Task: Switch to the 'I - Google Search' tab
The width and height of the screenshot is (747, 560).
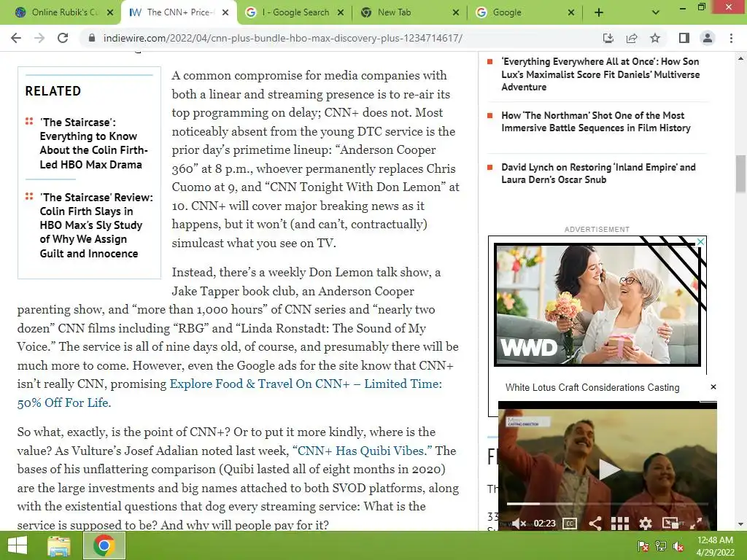Action: (x=295, y=12)
